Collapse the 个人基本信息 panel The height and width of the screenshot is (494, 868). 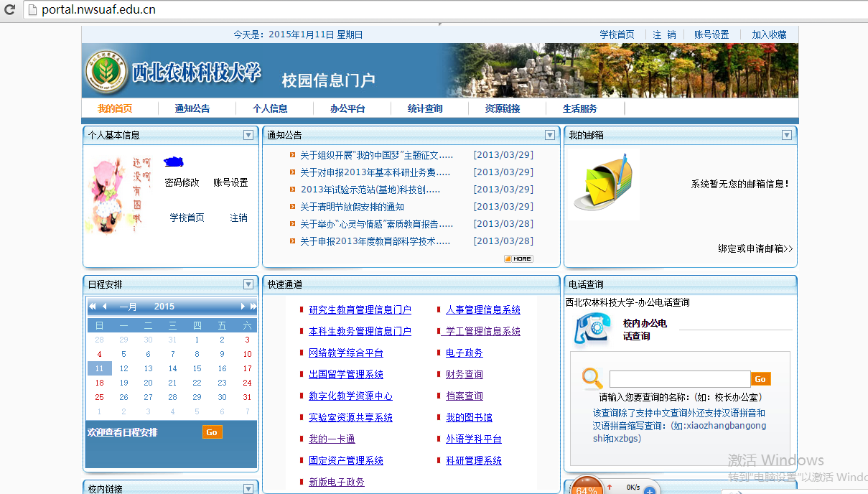248,135
